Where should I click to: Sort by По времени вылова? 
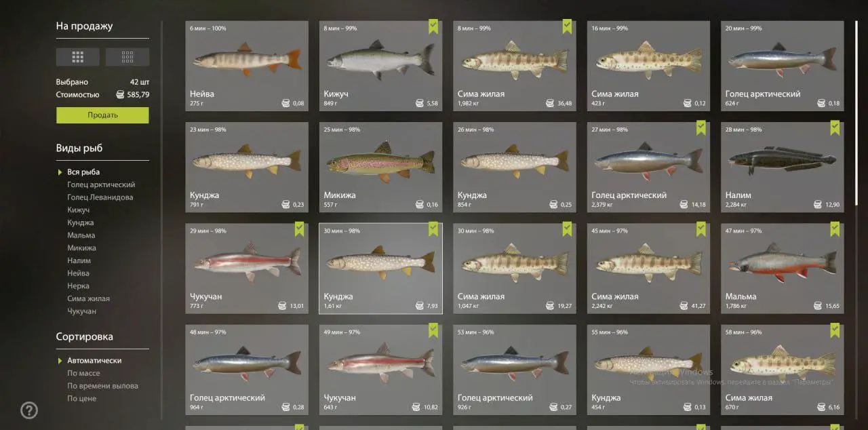(102, 386)
